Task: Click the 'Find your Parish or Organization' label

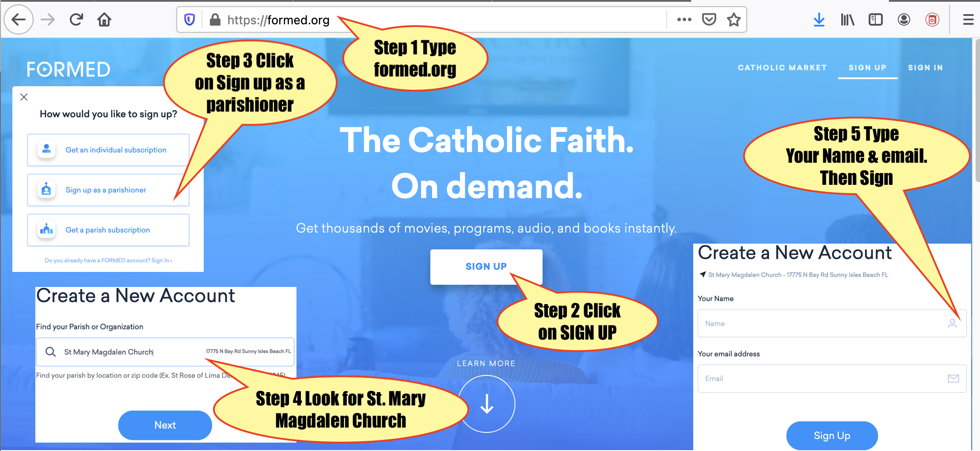Action: (x=89, y=327)
